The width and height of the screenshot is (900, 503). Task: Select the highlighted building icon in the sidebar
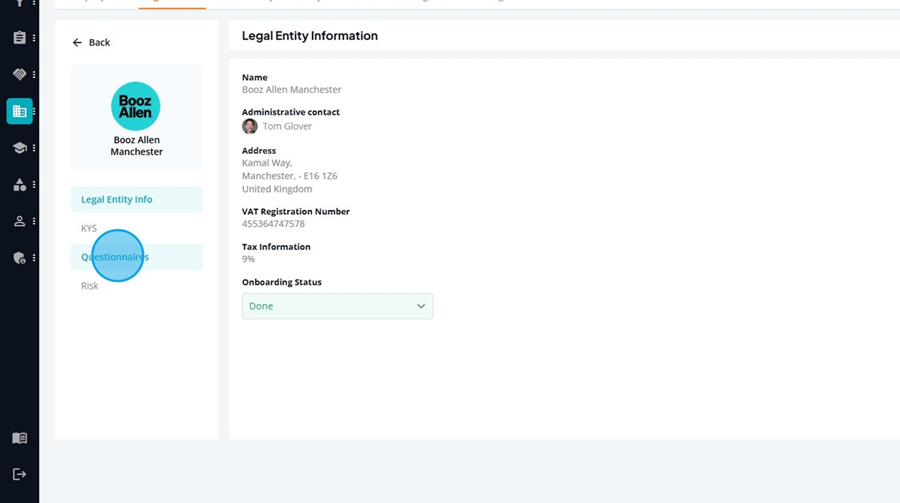(19, 111)
